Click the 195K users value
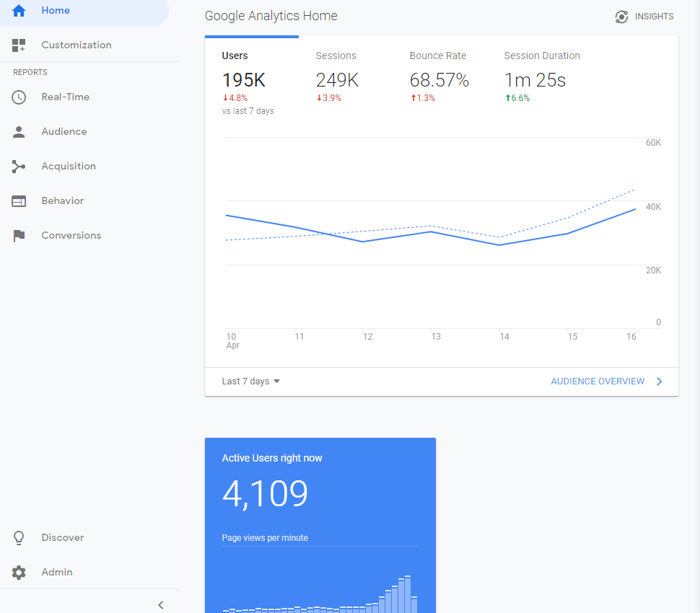The width and height of the screenshot is (700, 613). click(x=244, y=80)
